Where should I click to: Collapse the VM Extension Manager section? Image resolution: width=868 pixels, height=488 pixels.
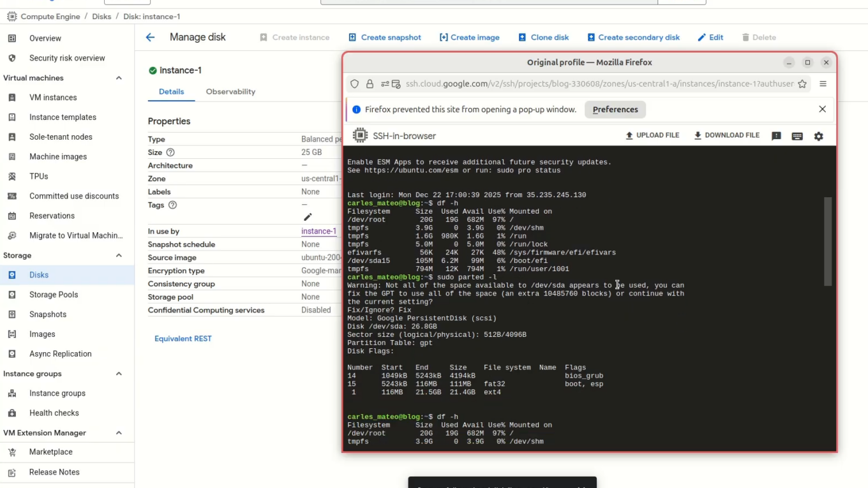119,433
